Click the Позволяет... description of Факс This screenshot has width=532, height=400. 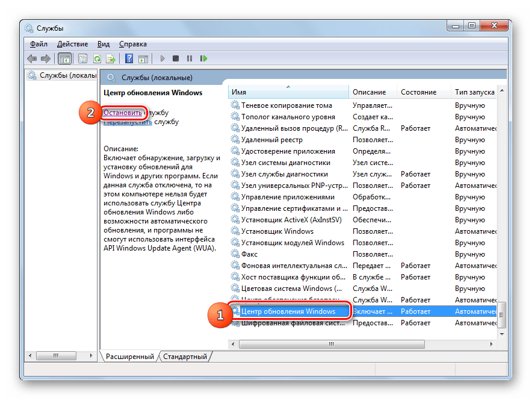373,254
